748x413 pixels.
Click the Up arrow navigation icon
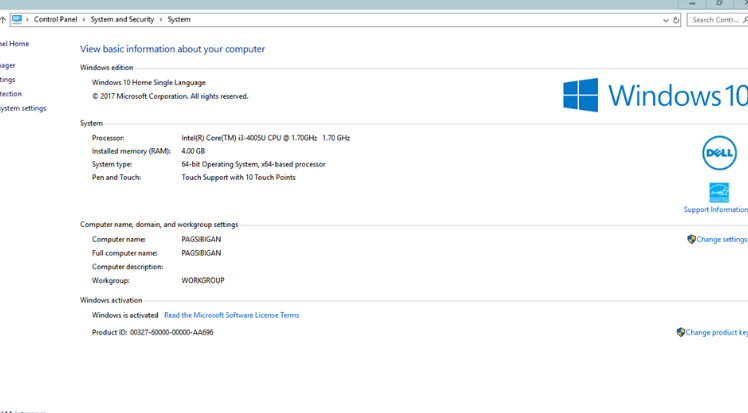pos(2,20)
